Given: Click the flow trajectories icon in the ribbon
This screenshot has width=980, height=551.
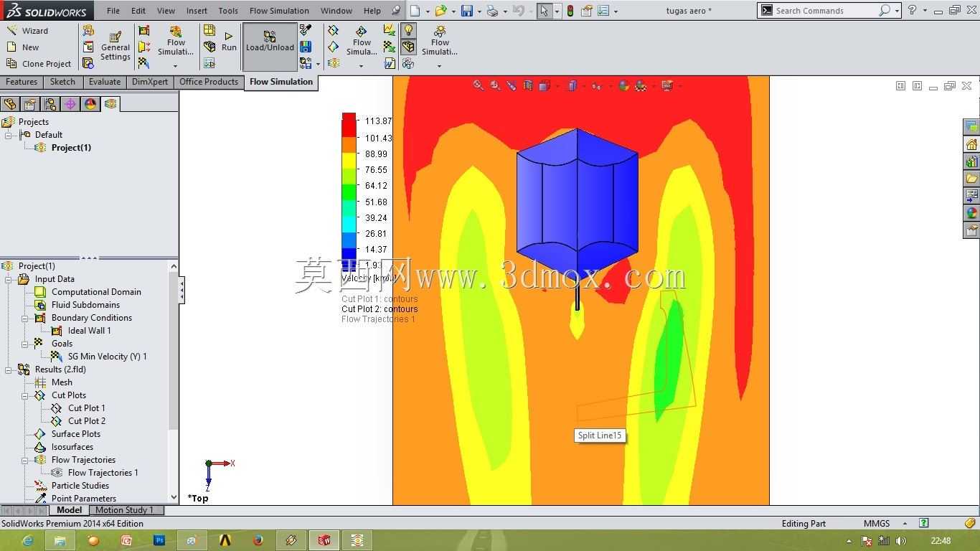Looking at the screenshot, I should 333,63.
